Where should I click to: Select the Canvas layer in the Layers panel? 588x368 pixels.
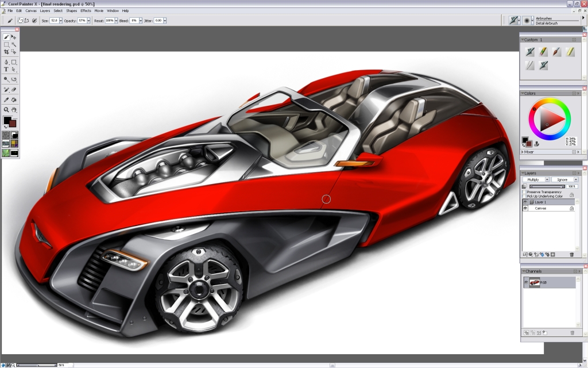pos(540,208)
